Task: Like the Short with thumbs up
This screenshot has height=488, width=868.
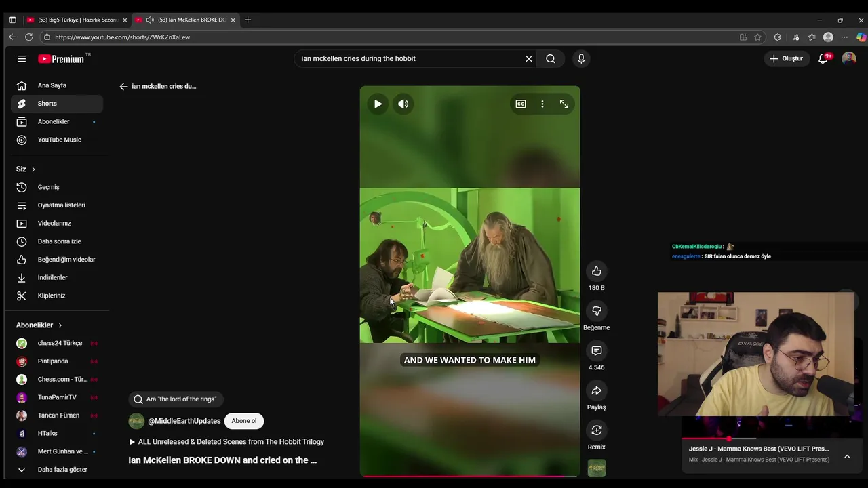Action: coord(597,271)
